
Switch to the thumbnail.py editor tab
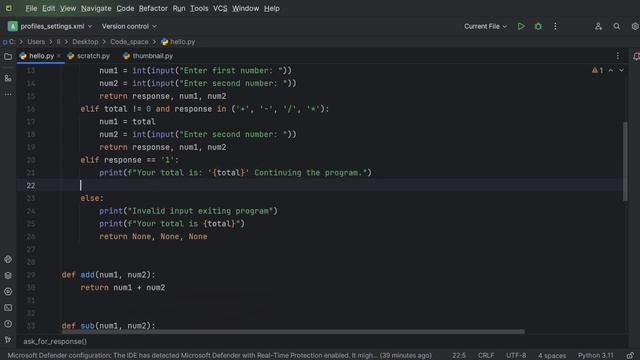coord(148,56)
